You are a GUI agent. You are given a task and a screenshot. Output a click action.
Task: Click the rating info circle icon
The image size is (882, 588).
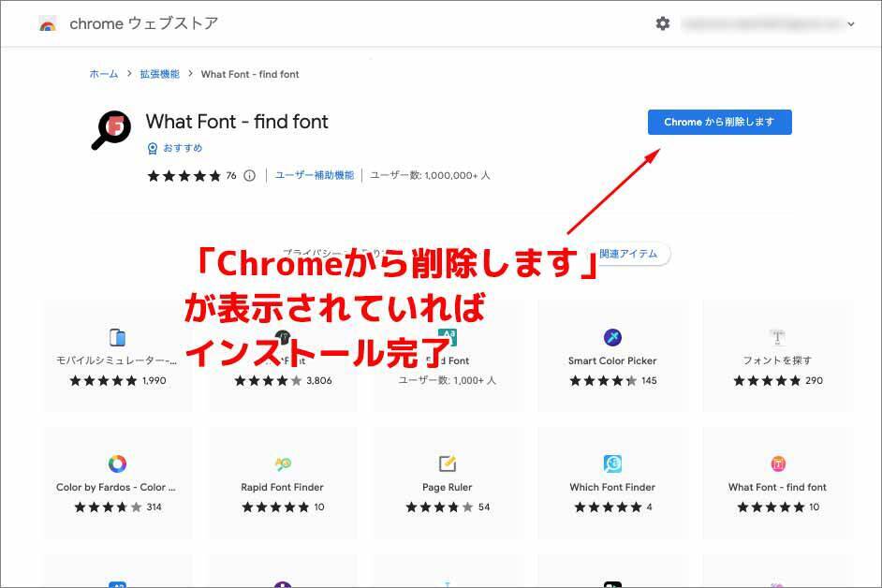pos(249,175)
